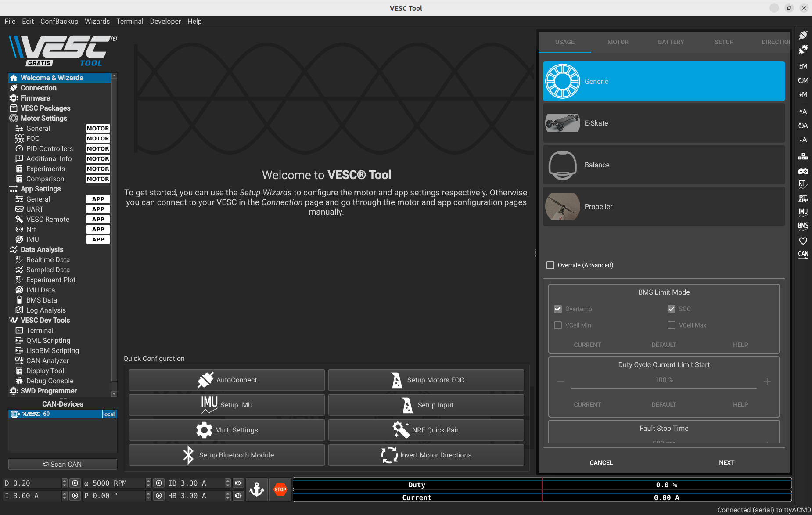Read app configuration (up-arrow A icon)
Viewport: 812px width, 515px height.
coord(803,112)
